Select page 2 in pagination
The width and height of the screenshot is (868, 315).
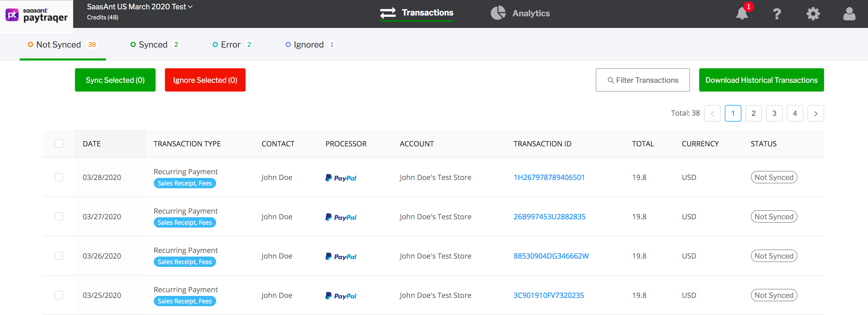753,113
